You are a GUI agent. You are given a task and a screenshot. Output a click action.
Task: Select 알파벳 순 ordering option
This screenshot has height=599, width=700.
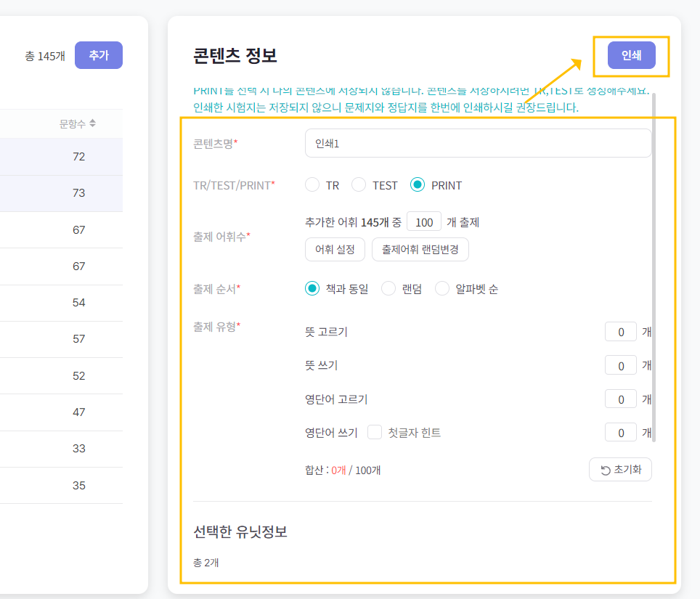coord(442,288)
